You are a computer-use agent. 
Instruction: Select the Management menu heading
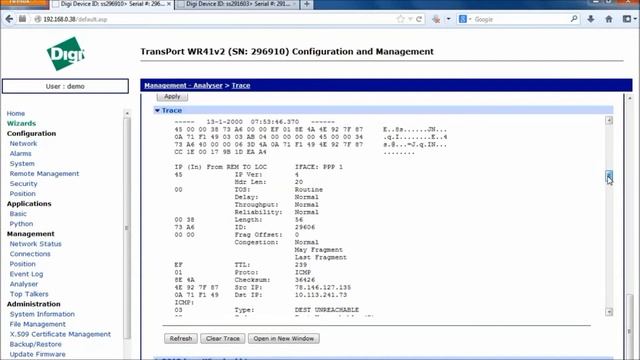pos(31,234)
